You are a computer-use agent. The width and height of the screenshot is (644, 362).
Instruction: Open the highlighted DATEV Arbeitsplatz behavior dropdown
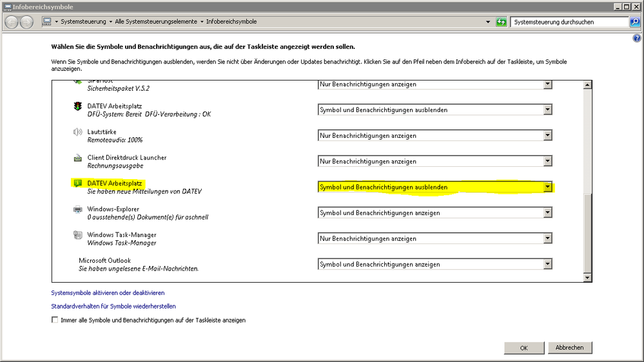tap(547, 187)
